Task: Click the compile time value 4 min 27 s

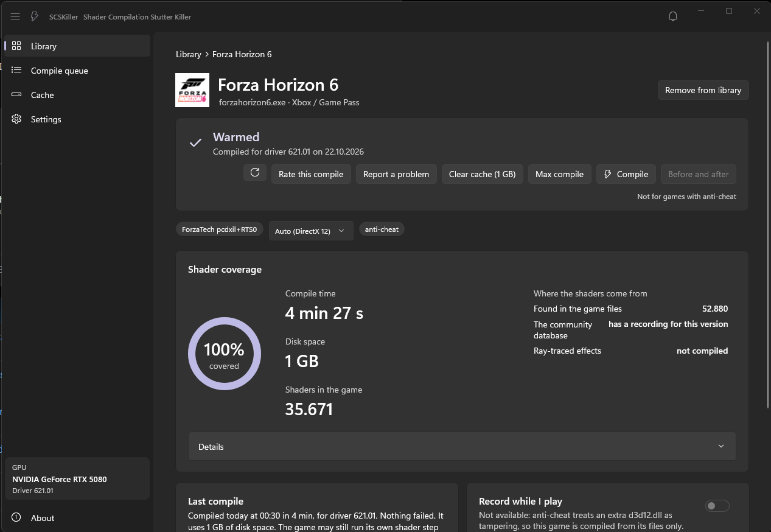Action: coord(324,313)
